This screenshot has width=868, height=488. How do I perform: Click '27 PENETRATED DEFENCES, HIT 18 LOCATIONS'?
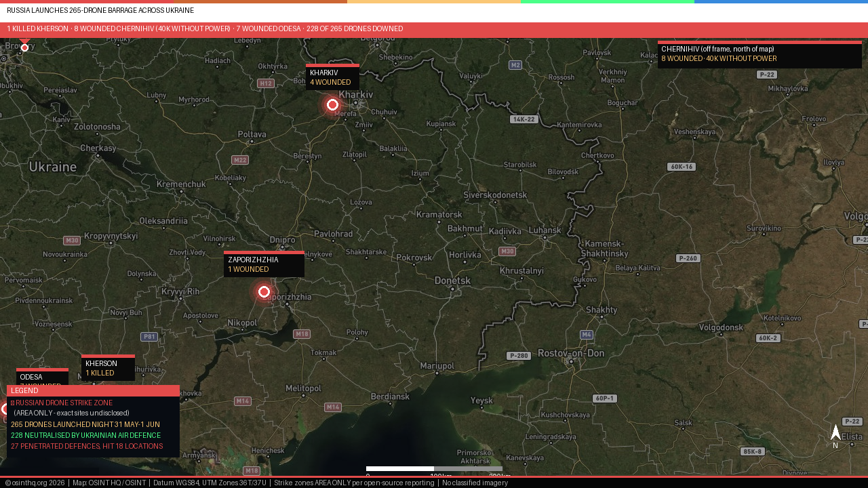[87, 446]
